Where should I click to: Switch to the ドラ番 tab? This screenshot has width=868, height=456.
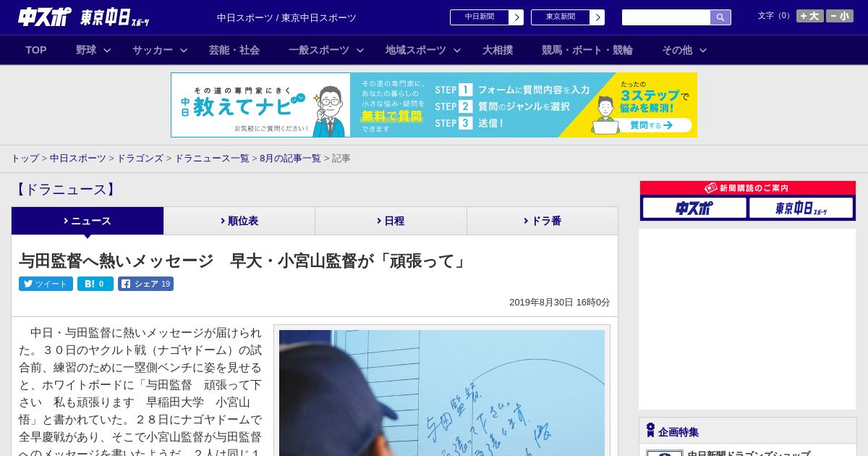542,221
